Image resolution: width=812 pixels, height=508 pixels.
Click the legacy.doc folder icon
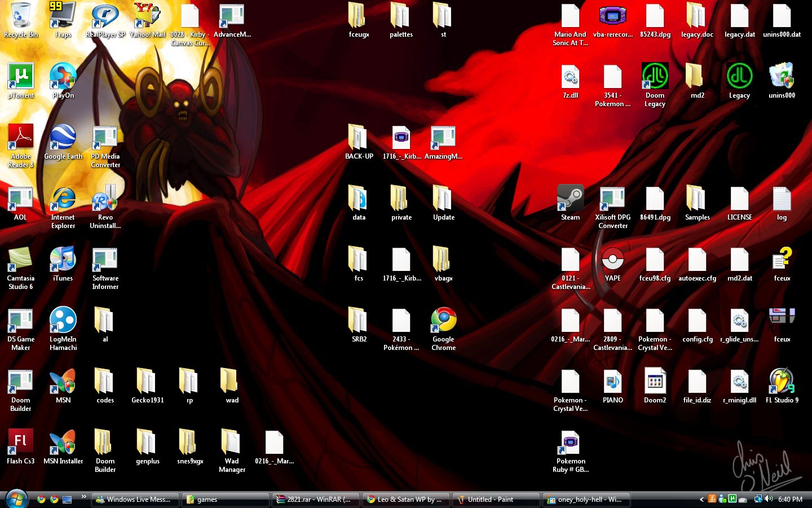(698, 20)
